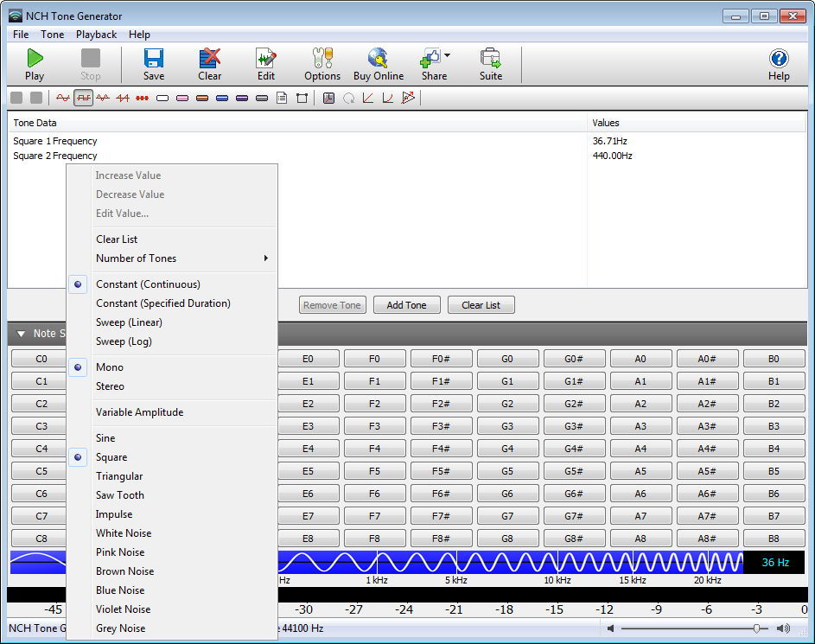Choose Clear List in the context menu
The image size is (815, 644).
tap(171, 239)
